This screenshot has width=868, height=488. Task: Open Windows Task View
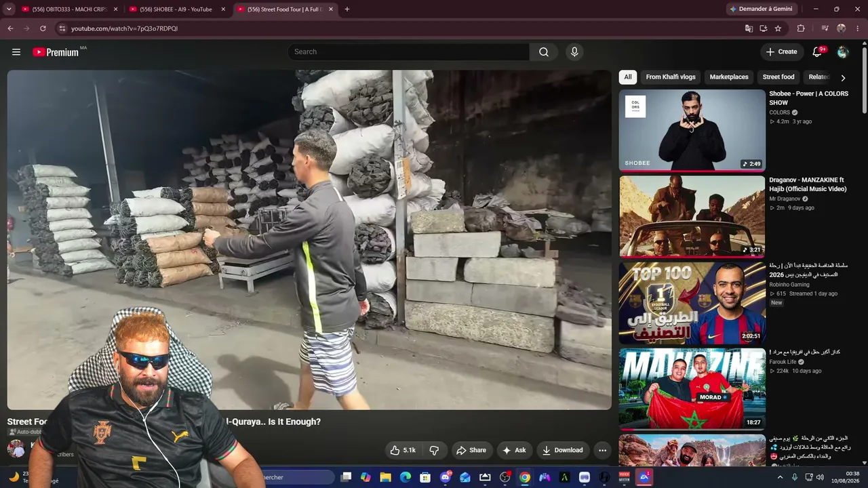click(346, 477)
